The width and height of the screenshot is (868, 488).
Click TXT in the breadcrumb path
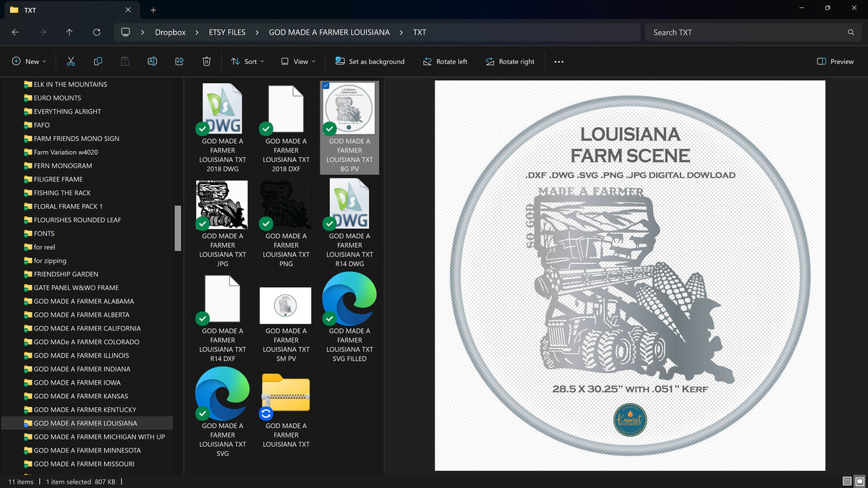(420, 33)
